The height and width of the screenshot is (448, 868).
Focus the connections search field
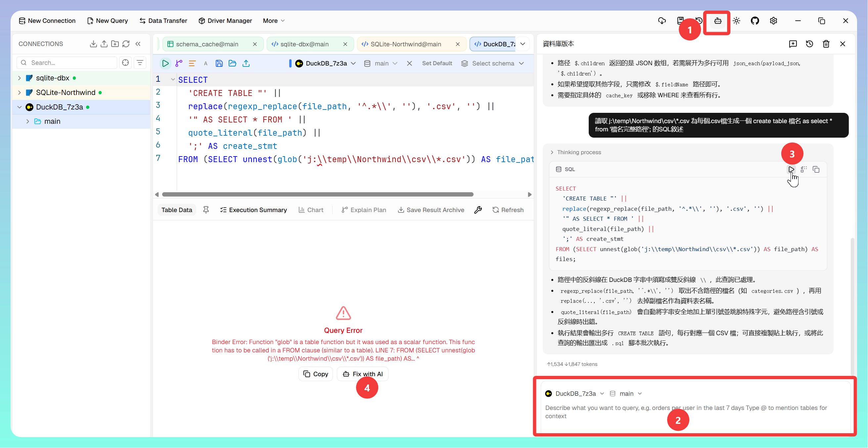pos(67,63)
